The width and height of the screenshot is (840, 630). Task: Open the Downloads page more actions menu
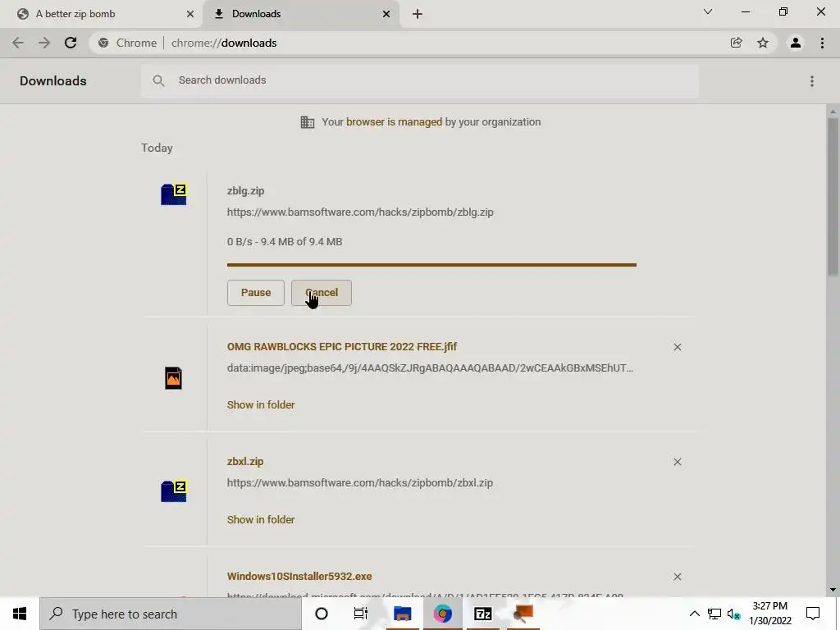(x=812, y=81)
